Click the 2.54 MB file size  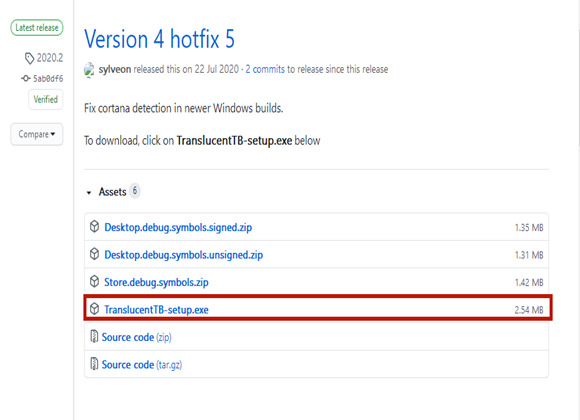point(529,310)
